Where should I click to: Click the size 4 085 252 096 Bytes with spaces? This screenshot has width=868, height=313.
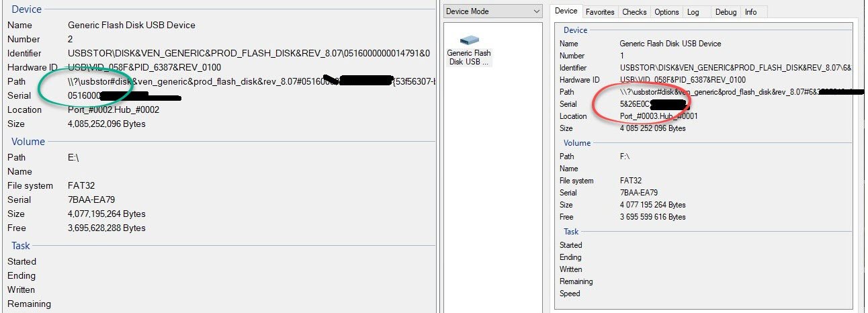tap(653, 128)
